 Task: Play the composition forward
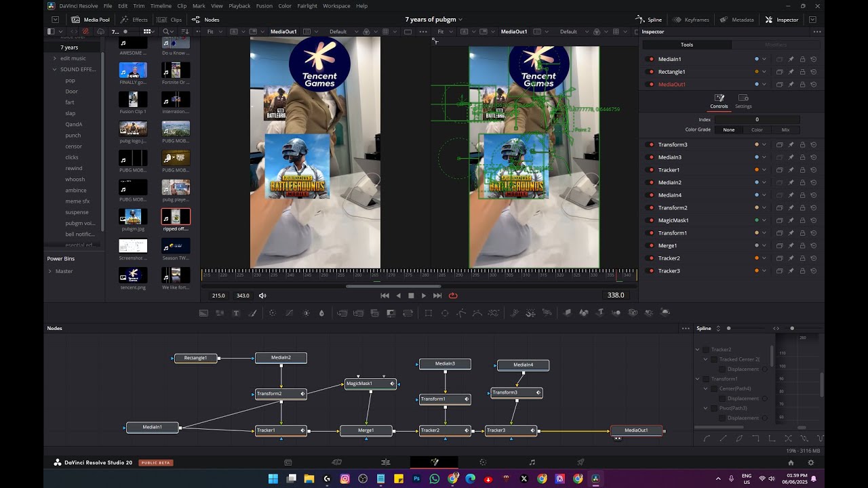coord(424,296)
